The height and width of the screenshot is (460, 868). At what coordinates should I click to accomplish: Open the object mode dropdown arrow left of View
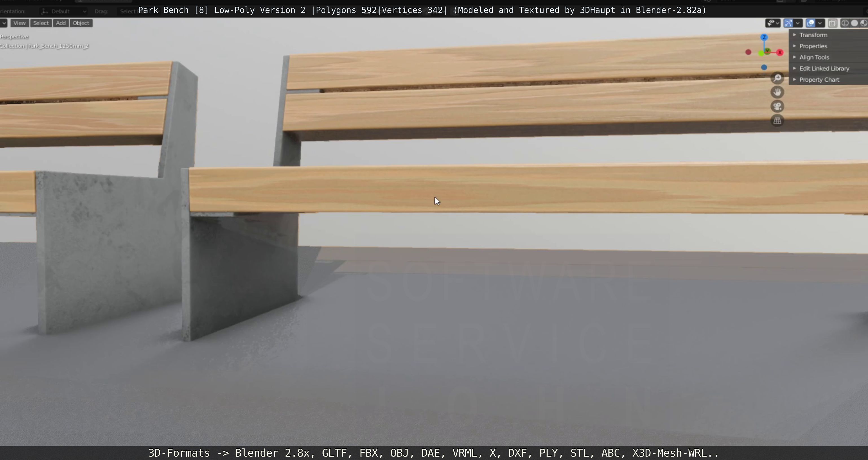coord(4,23)
